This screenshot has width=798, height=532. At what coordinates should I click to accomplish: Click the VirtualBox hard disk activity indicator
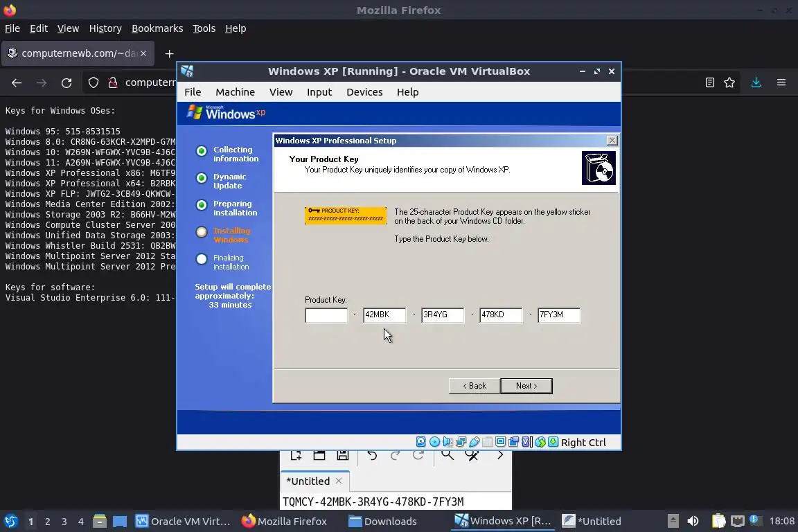421,442
